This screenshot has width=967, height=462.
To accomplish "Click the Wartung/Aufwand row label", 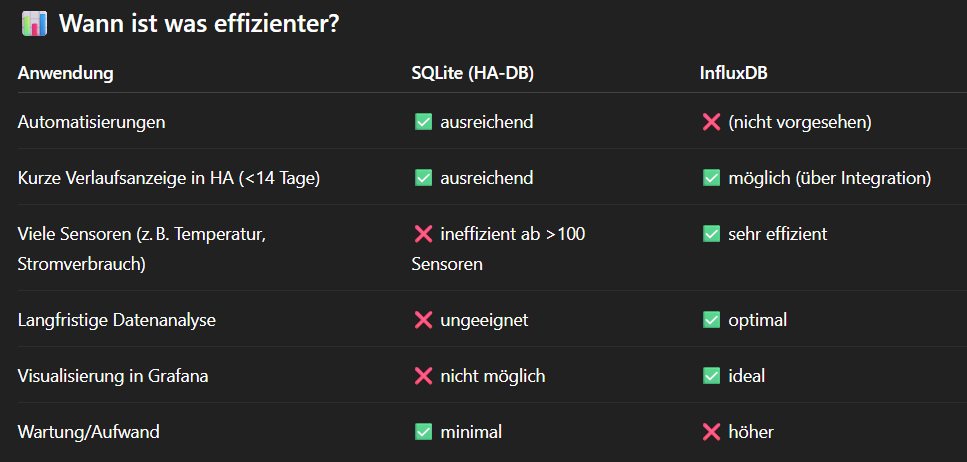I will [x=88, y=432].
